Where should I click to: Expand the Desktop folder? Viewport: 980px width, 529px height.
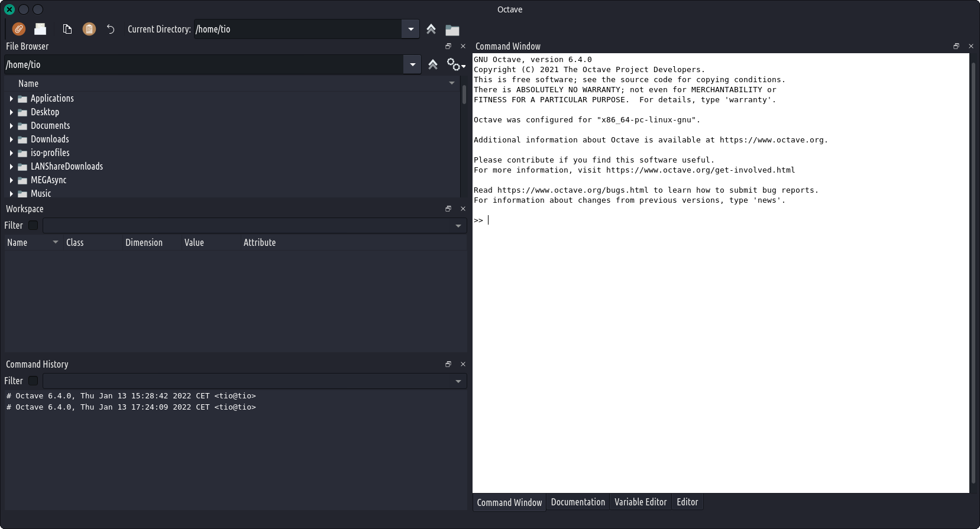pyautogui.click(x=11, y=112)
